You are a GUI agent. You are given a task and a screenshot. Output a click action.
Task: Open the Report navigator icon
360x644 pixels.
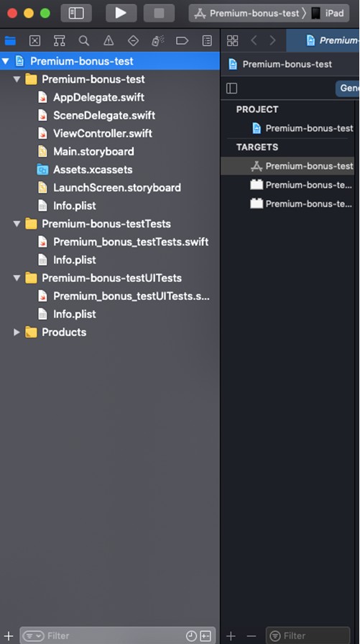click(x=207, y=40)
